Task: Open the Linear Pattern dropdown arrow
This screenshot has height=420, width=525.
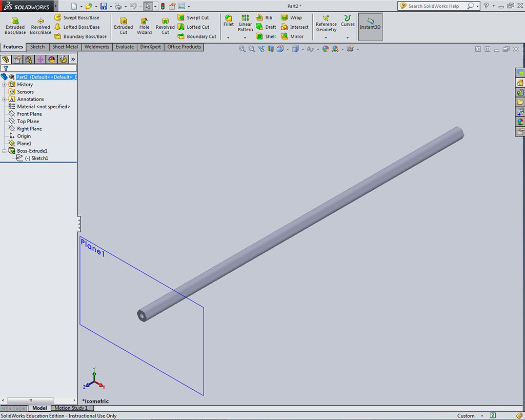Action: (x=245, y=37)
